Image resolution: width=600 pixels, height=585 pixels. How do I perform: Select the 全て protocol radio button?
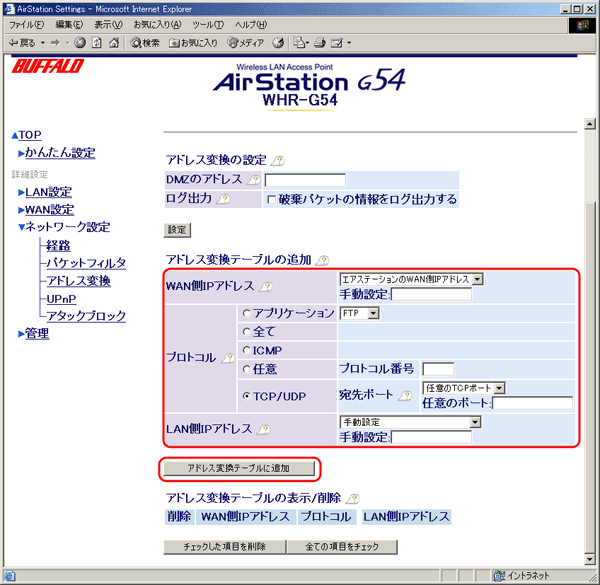[x=246, y=331]
